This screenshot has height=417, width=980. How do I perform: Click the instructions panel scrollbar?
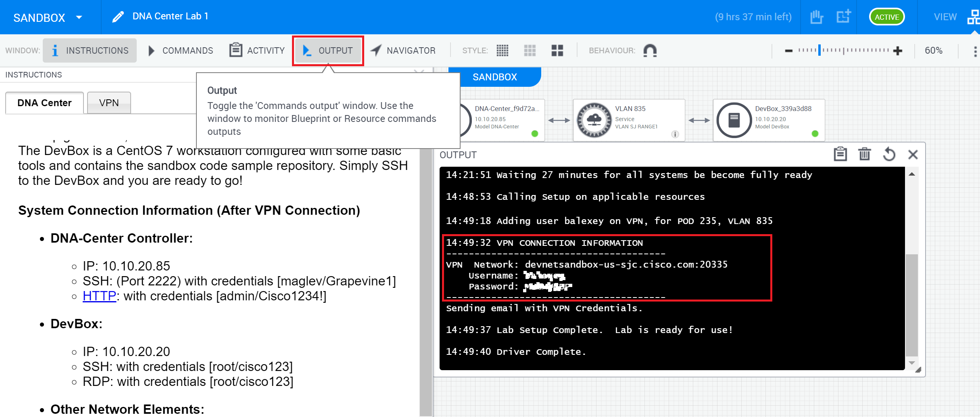[x=425, y=283]
